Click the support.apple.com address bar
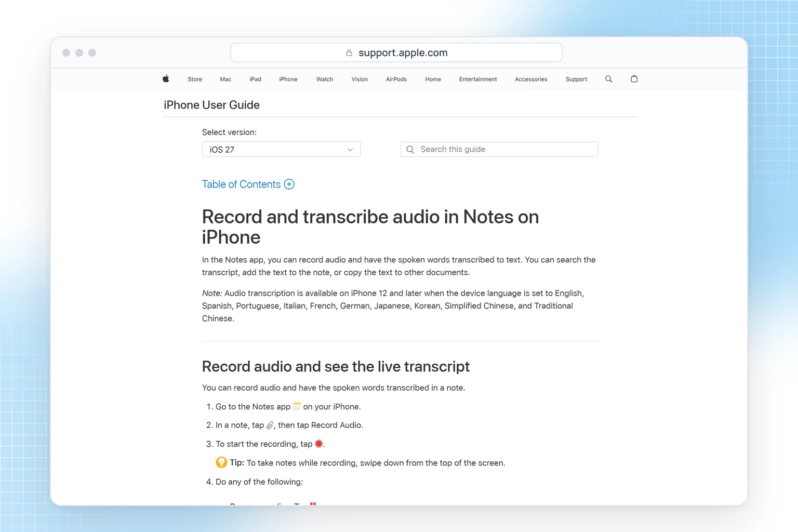Screen dimensions: 798x532 coord(396,52)
